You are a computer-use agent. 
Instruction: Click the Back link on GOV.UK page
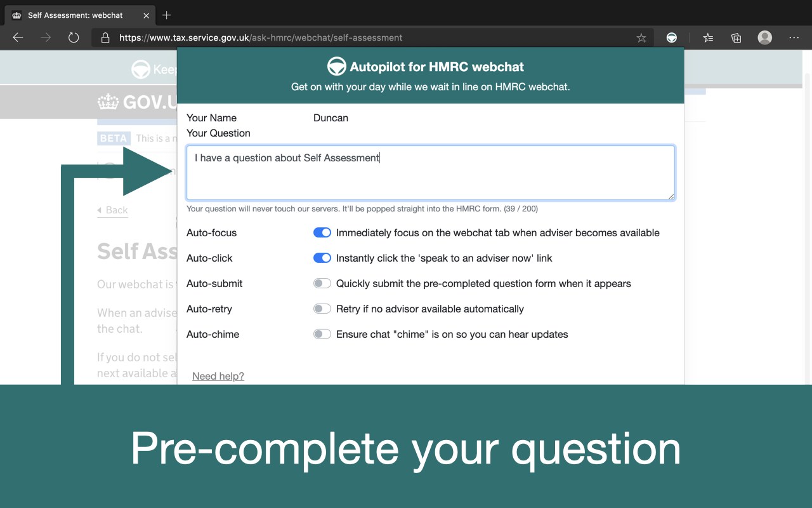pos(112,210)
